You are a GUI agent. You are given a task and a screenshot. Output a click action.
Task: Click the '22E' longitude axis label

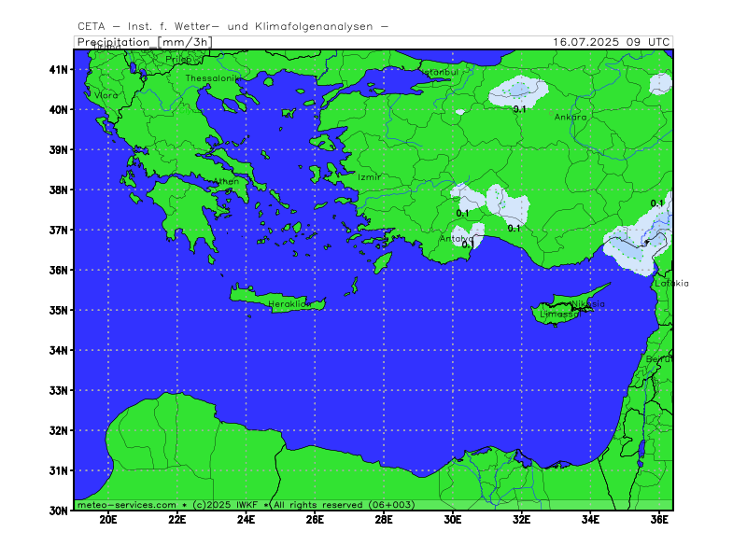pyautogui.click(x=177, y=520)
